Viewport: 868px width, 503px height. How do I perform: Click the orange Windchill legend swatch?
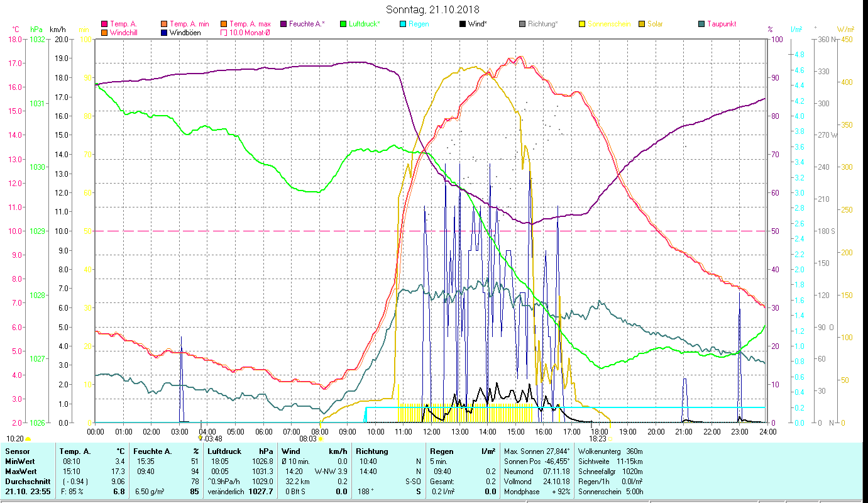point(104,33)
